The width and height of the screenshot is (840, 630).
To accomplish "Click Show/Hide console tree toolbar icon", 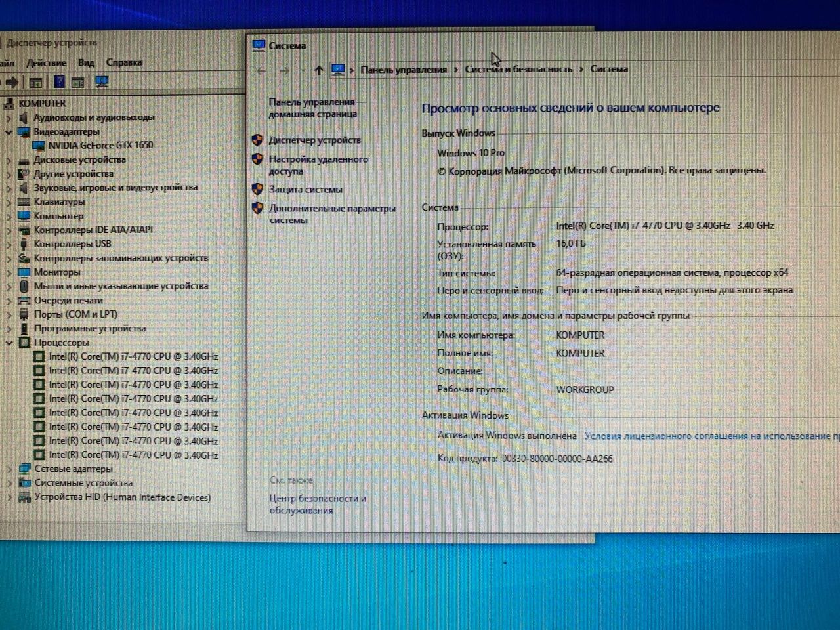I will pos(36,82).
